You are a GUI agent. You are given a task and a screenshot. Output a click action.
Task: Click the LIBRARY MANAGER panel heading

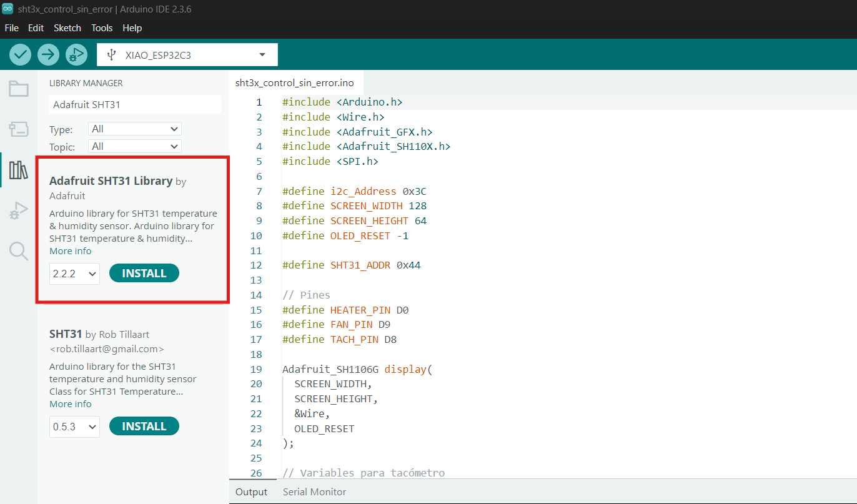86,83
